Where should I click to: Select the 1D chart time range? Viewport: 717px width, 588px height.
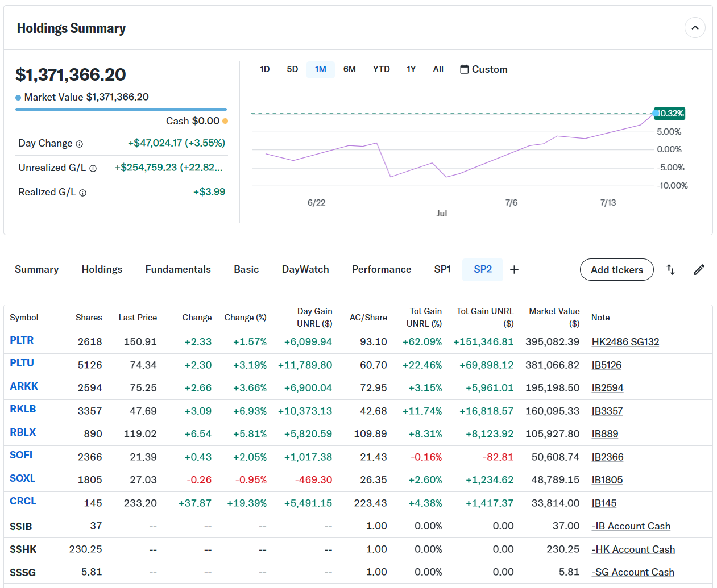264,69
